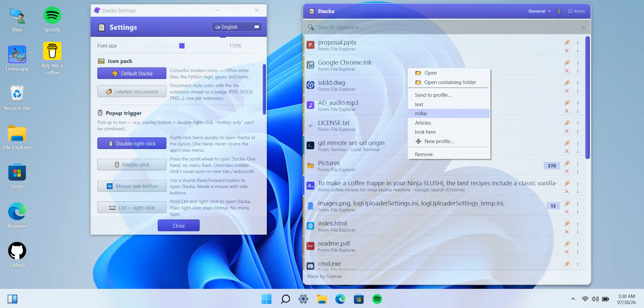Clear the Search clipboard field
This screenshot has width=644, height=308.
(x=584, y=27)
